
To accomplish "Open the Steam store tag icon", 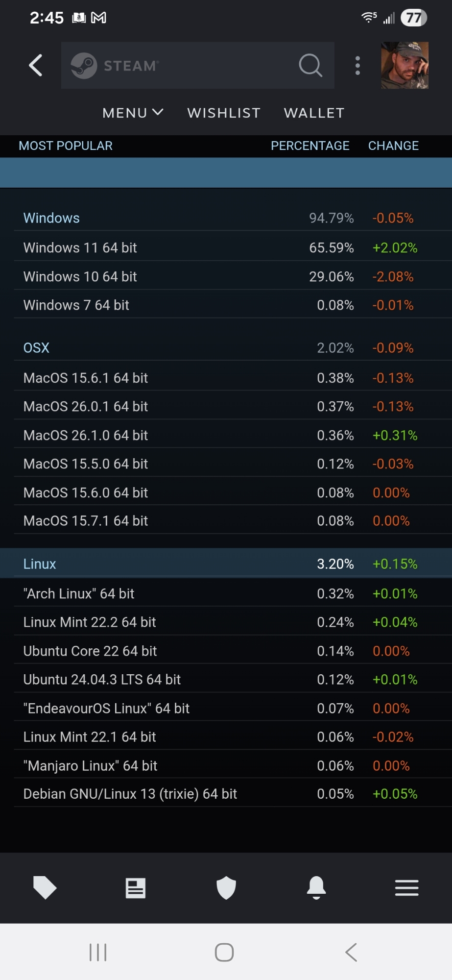I will pyautogui.click(x=45, y=887).
